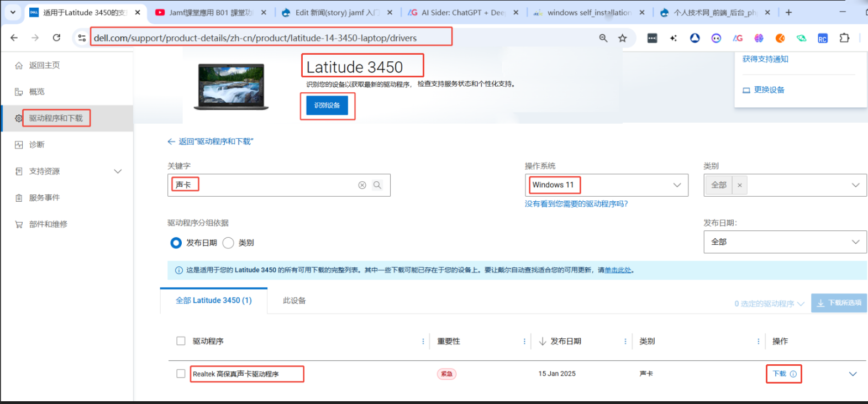Select the 此设备 tab
Screen dimensions: 868x404
click(294, 301)
